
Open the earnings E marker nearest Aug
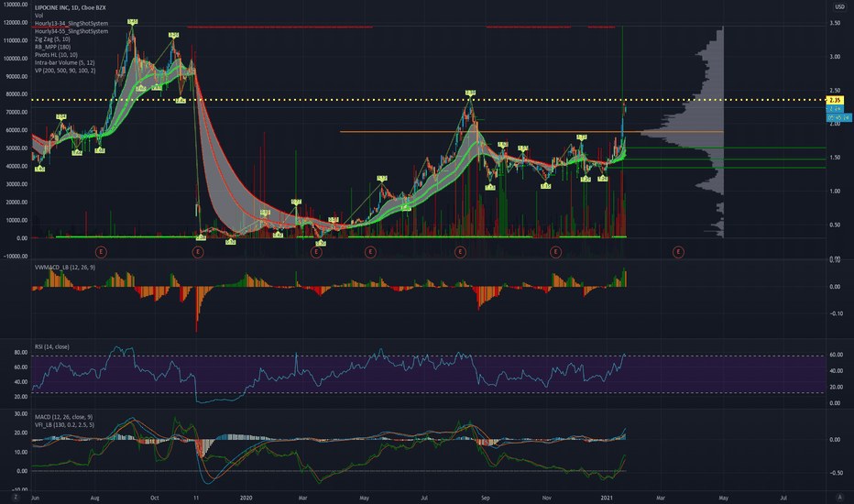point(101,252)
